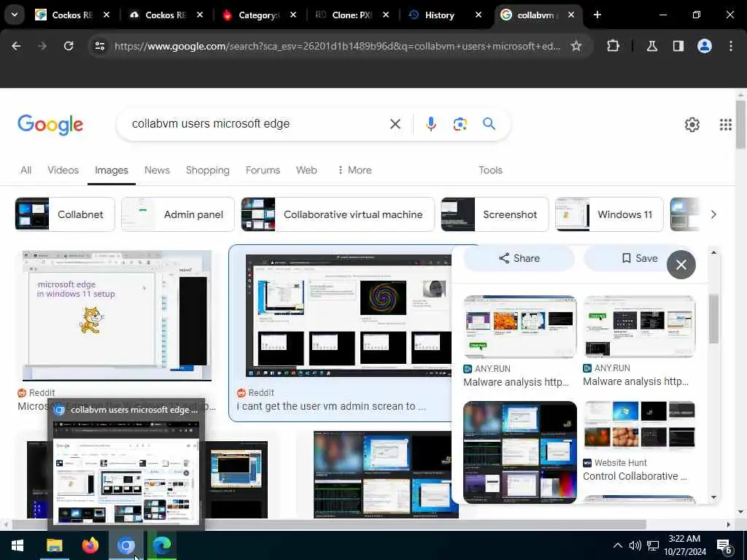Open Chrome Labs flask icon
747x560 pixels.
[x=651, y=46]
